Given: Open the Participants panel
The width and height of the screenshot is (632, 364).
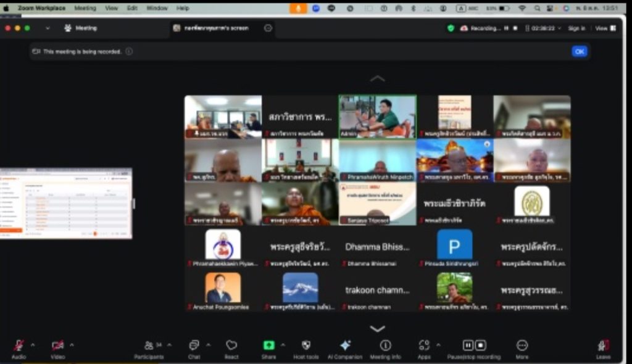Looking at the screenshot, I should tap(149, 346).
